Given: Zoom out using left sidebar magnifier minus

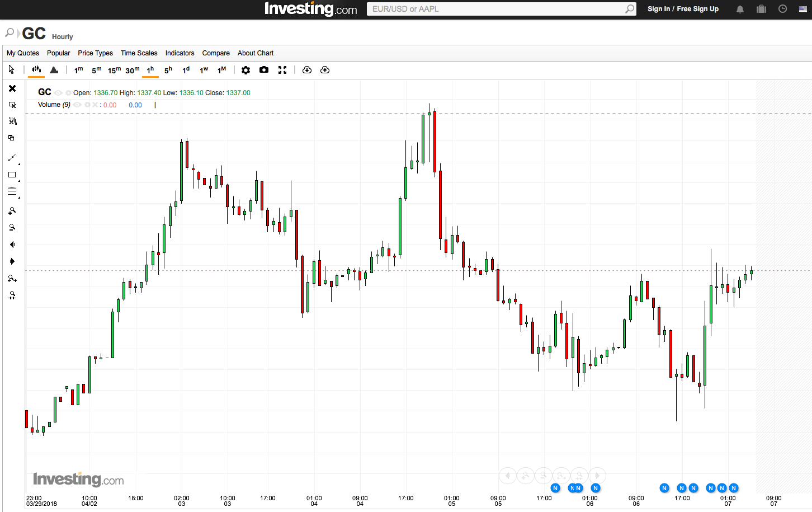Looking at the screenshot, I should pos(12,227).
